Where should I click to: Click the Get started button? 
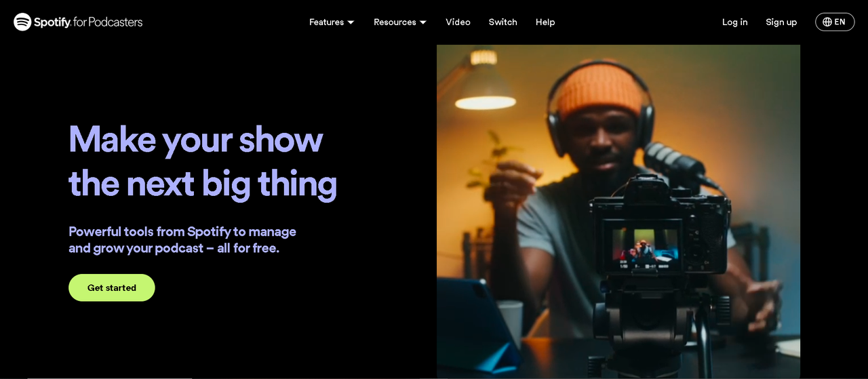tap(112, 287)
